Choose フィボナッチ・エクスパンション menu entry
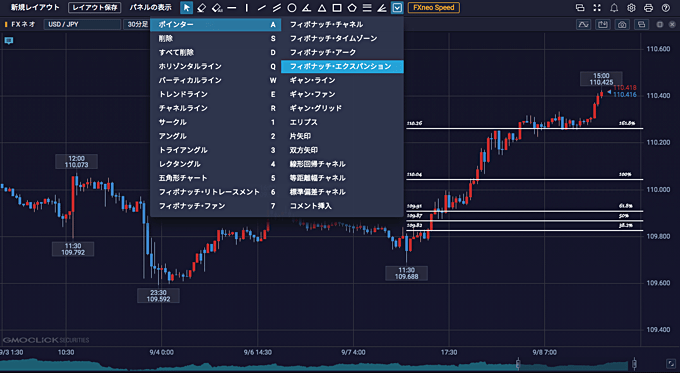Screen dimensions: 680x373 (x=342, y=66)
